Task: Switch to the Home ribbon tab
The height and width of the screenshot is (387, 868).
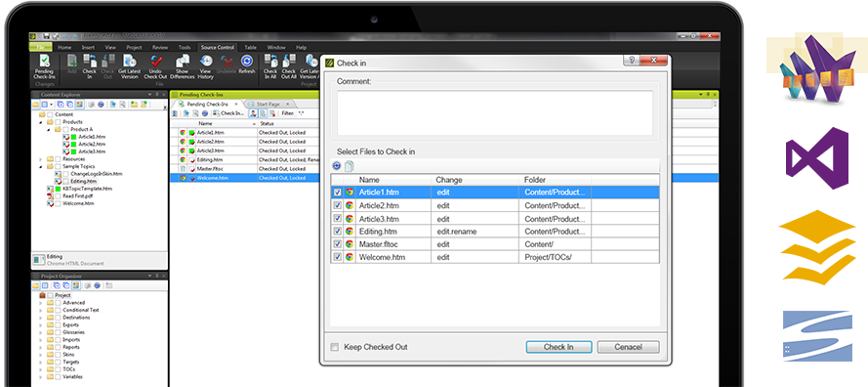Action: pyautogui.click(x=64, y=47)
